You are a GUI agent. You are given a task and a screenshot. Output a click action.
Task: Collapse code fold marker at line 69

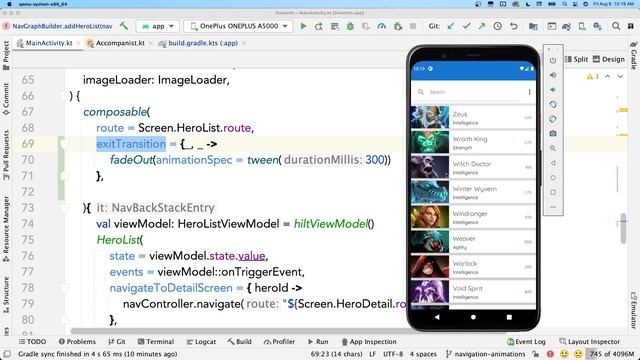pyautogui.click(x=64, y=144)
